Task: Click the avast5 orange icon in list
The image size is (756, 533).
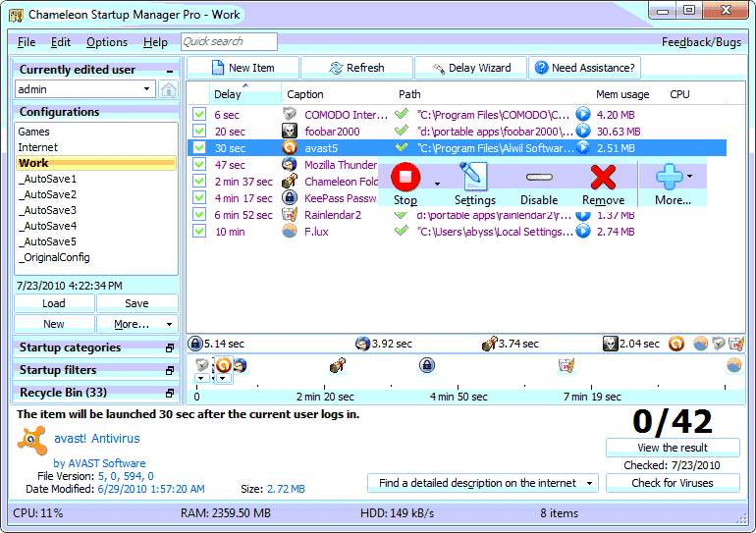Action: coord(290,147)
